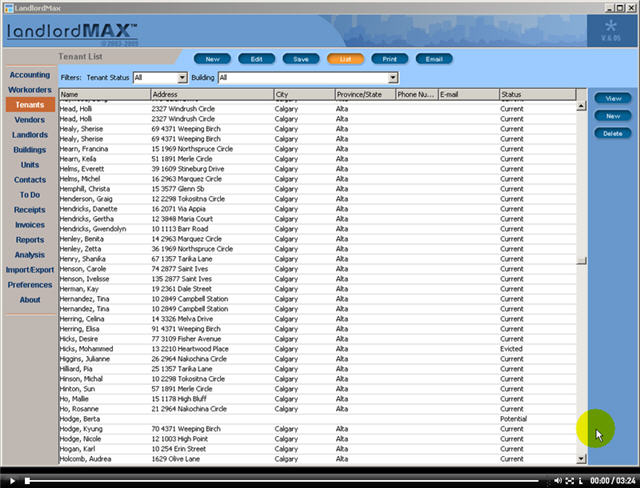The width and height of the screenshot is (640, 488).
Task: Sort by the Province/State column header
Action: (x=365, y=94)
